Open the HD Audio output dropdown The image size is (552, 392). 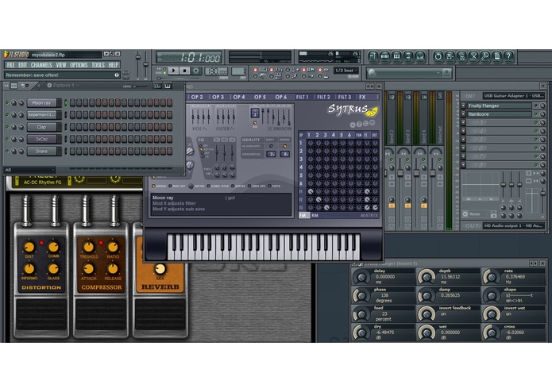(x=514, y=225)
